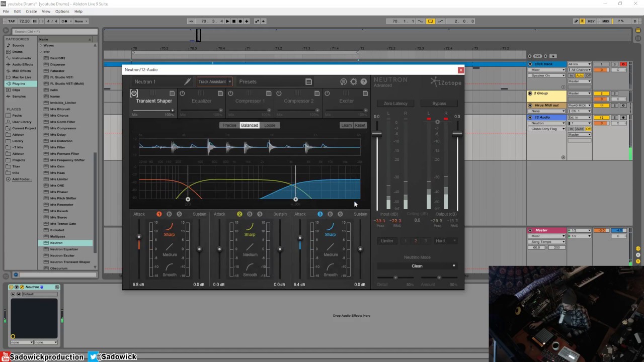This screenshot has width=644, height=362.
Task: Open Global Dirty Flag dropdown on 12 Audio
Action: (x=547, y=129)
